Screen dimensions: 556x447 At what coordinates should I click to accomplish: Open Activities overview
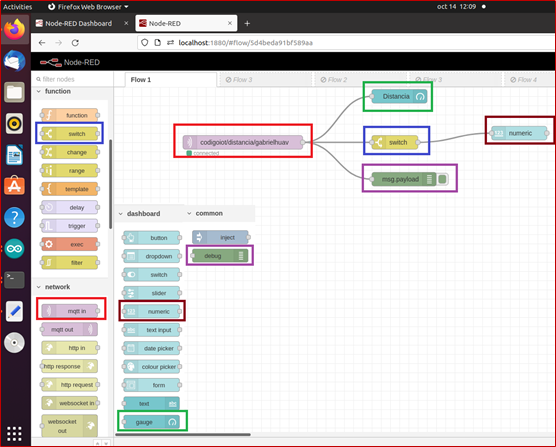18,7
